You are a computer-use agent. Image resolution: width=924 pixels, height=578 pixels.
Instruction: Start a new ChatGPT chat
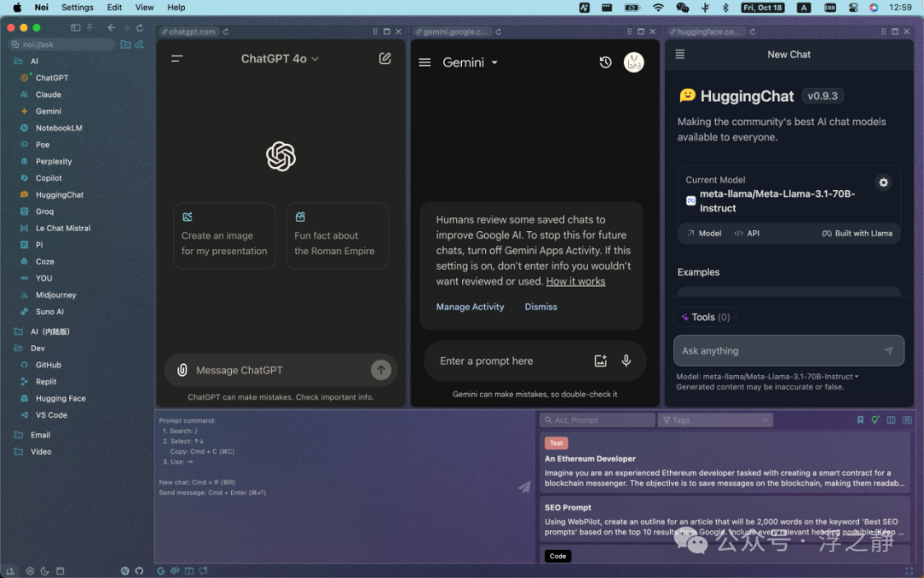385,58
